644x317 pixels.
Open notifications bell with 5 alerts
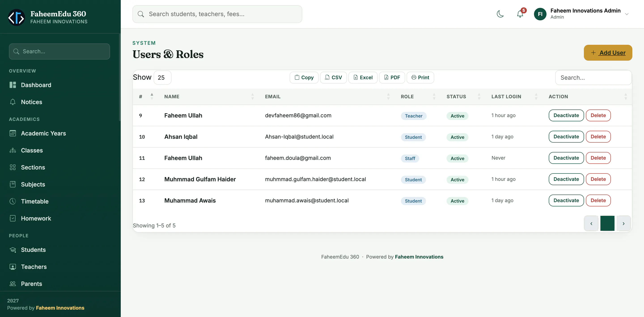point(520,14)
